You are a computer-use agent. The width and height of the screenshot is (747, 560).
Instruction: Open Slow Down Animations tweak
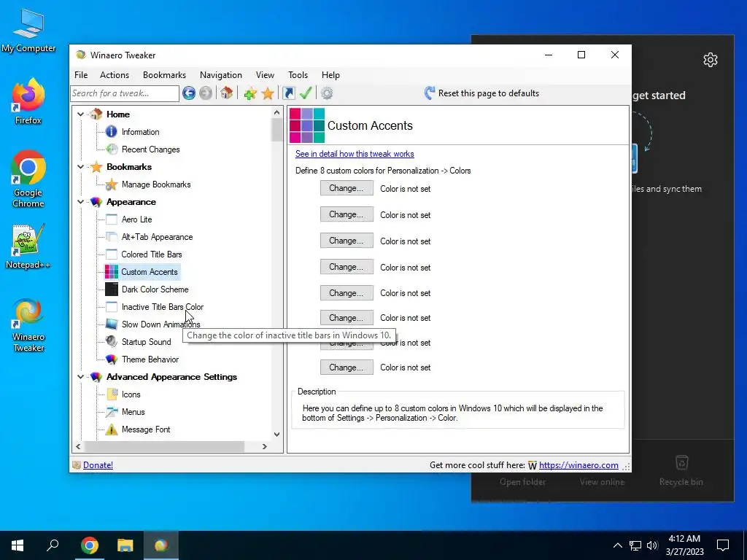coord(160,324)
